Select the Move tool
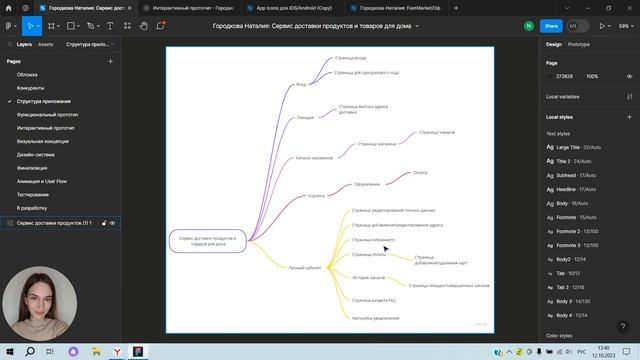The height and width of the screenshot is (360, 640). pos(30,26)
